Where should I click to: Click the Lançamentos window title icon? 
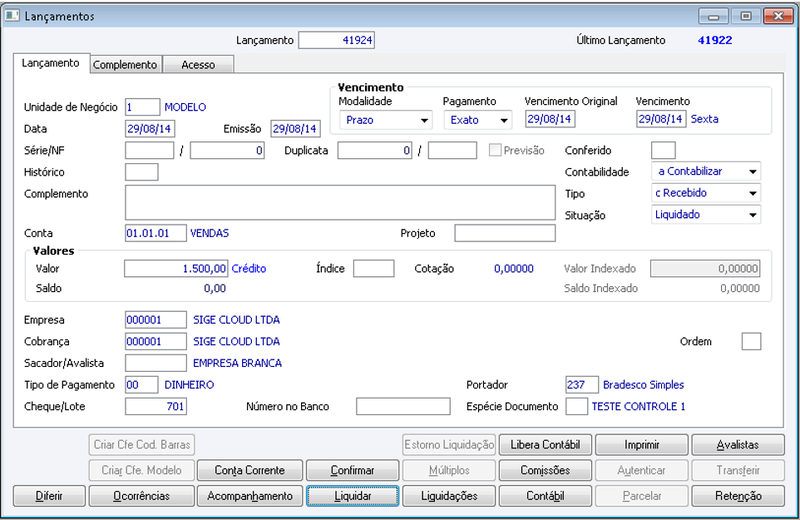coord(12,15)
